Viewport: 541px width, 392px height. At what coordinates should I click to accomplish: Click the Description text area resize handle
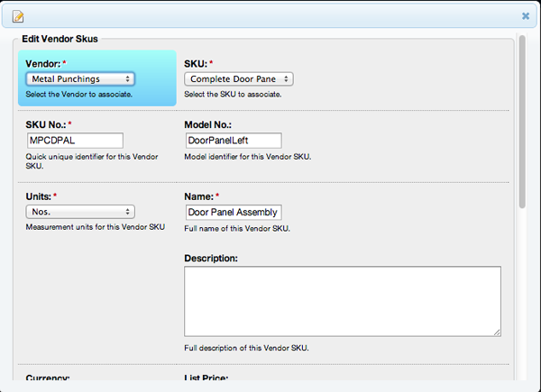pos(497,333)
